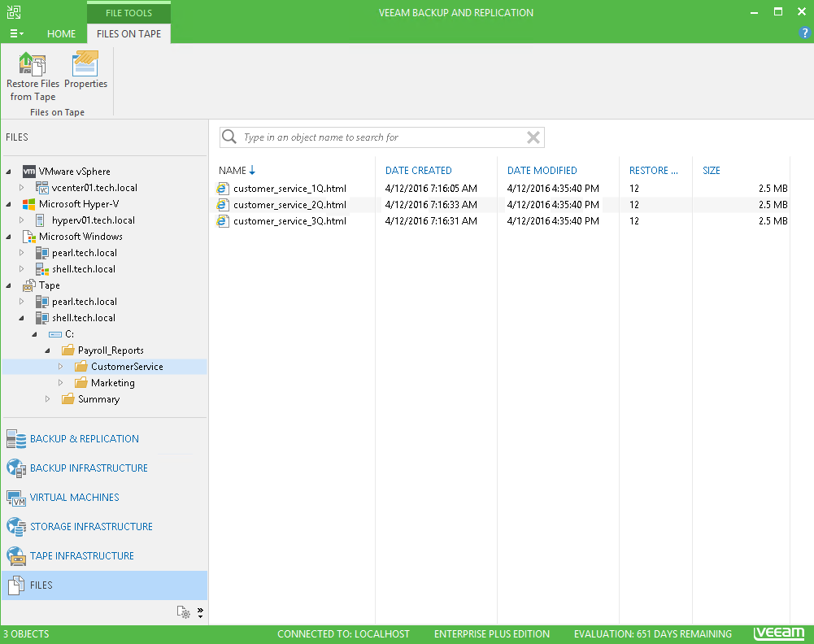Click the Microsoft Hyper-V Windows logo icon
The image size is (814, 644).
[29, 204]
